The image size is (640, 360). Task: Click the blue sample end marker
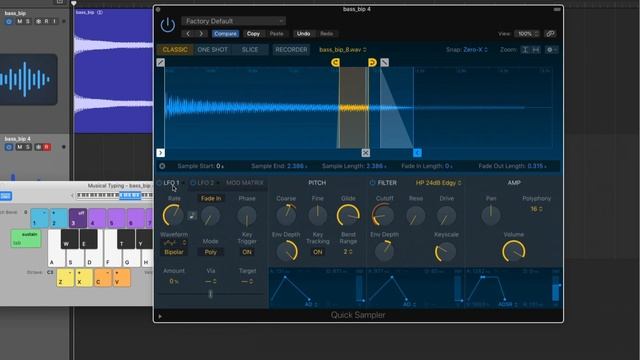coord(417,153)
